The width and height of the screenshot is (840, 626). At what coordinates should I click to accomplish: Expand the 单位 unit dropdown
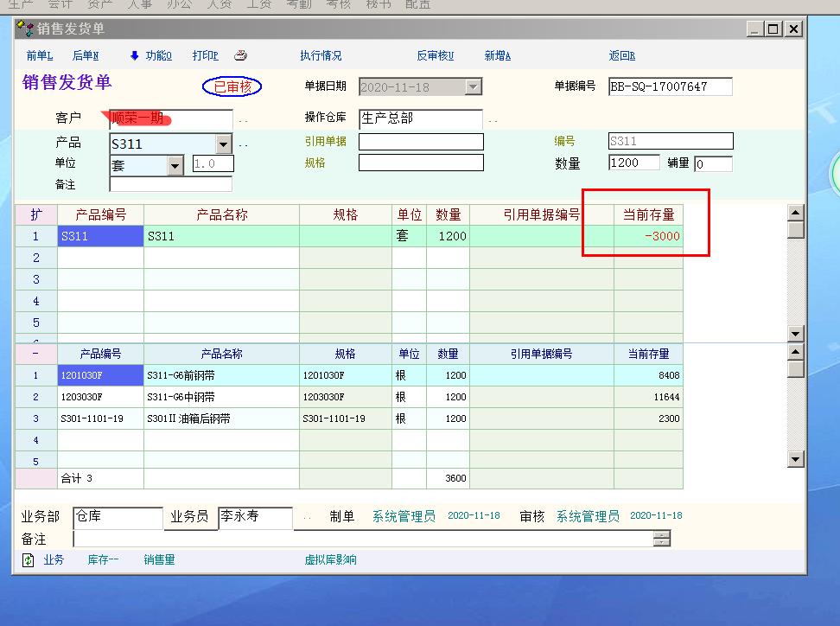click(x=175, y=164)
